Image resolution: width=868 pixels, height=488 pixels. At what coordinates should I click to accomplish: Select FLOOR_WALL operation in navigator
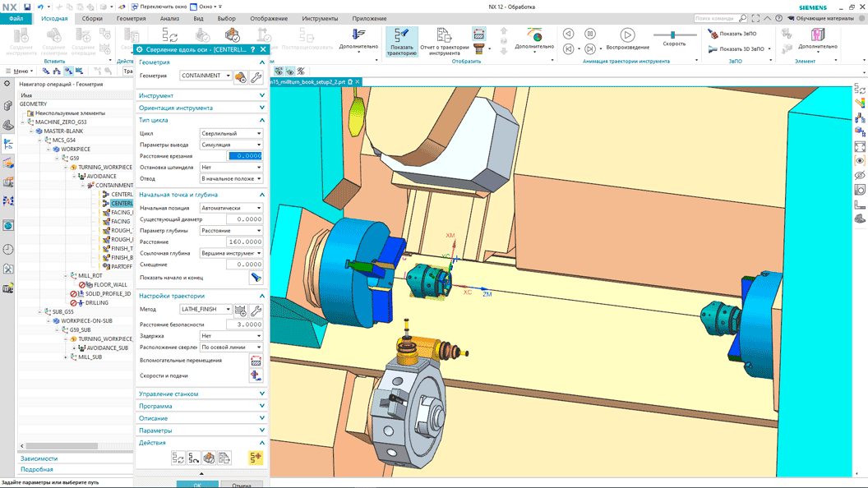[x=110, y=284]
